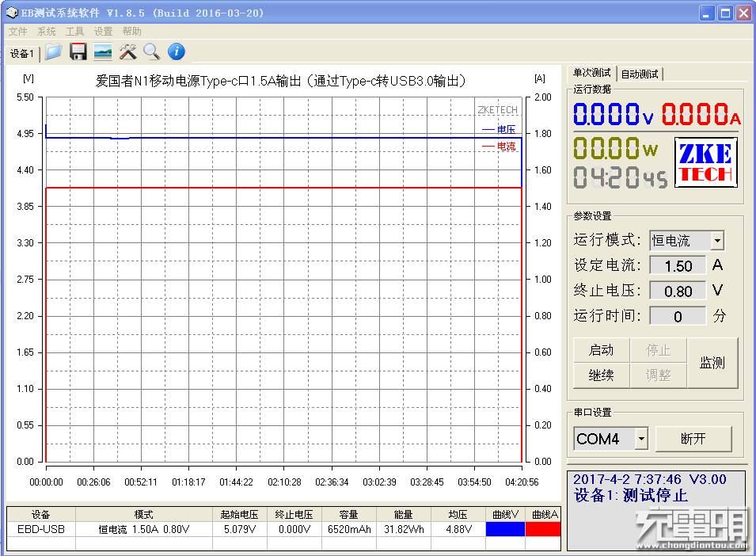The height and width of the screenshot is (556, 756).
Task: Click the EBD-USB device cell
Action: [41, 529]
